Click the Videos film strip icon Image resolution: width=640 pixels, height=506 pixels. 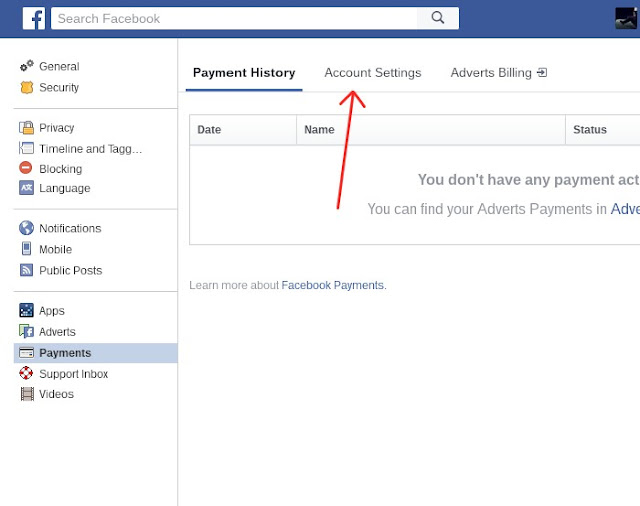pos(27,394)
